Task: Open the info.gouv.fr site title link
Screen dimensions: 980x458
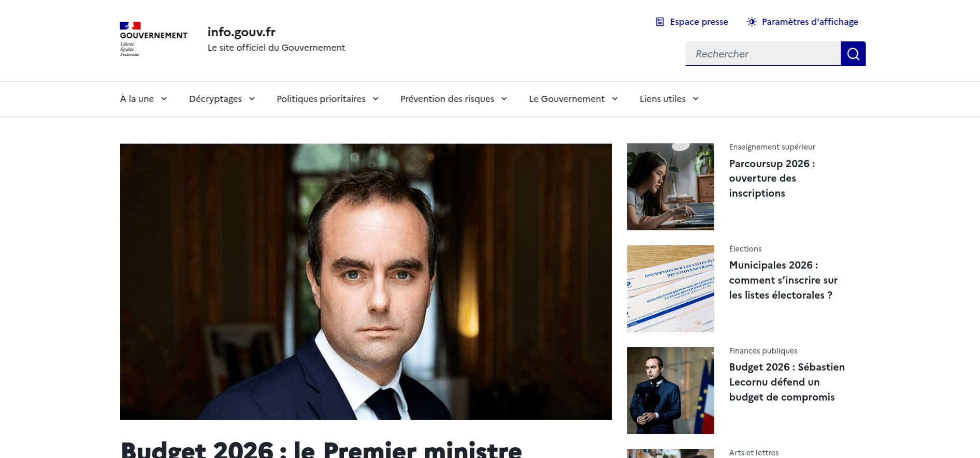Action: click(x=241, y=32)
